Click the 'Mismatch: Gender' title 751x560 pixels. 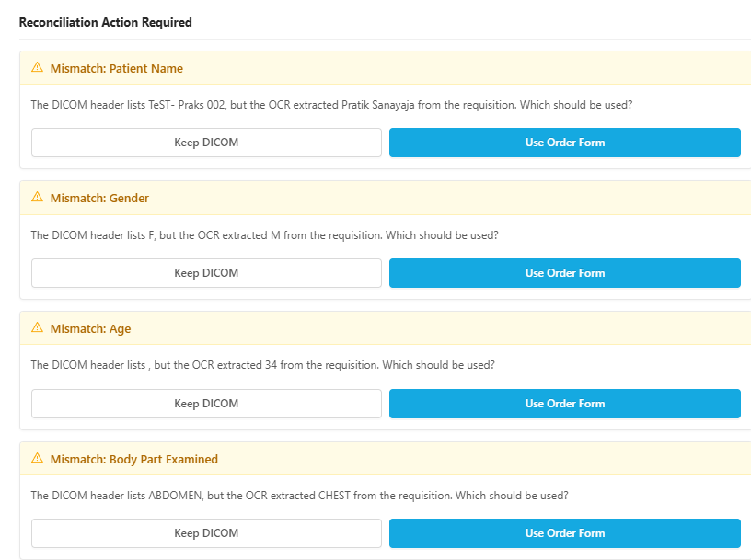(x=99, y=198)
